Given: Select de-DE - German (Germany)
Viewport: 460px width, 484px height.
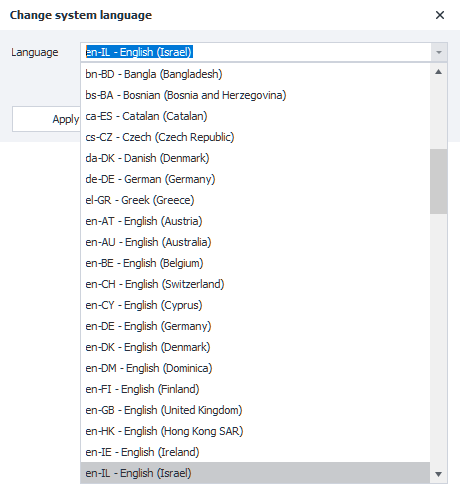Looking at the screenshot, I should point(255,179).
